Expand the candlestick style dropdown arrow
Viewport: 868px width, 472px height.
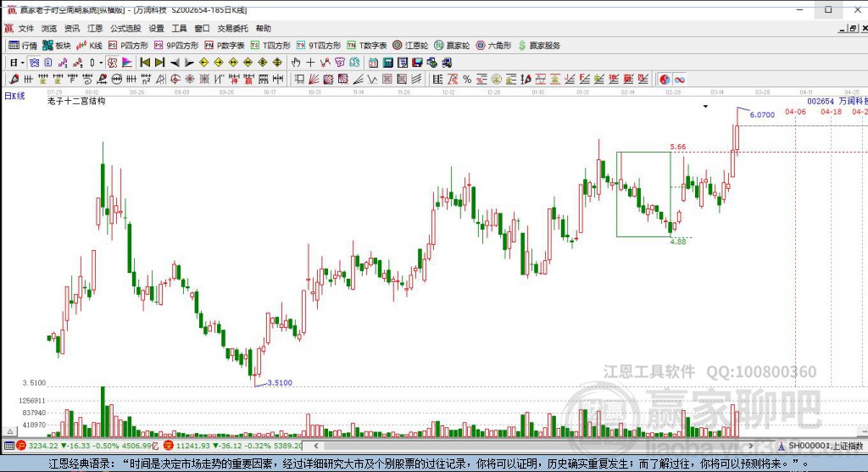101,63
